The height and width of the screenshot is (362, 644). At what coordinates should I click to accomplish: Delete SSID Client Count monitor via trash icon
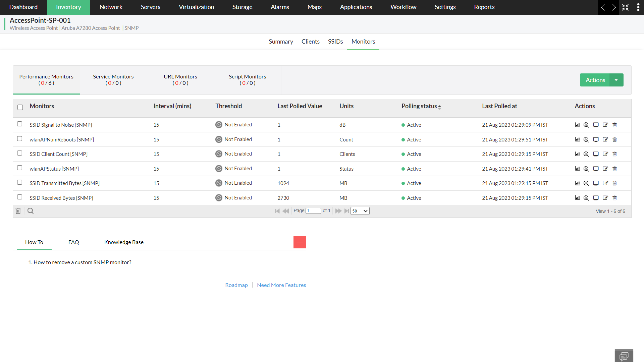click(x=614, y=154)
